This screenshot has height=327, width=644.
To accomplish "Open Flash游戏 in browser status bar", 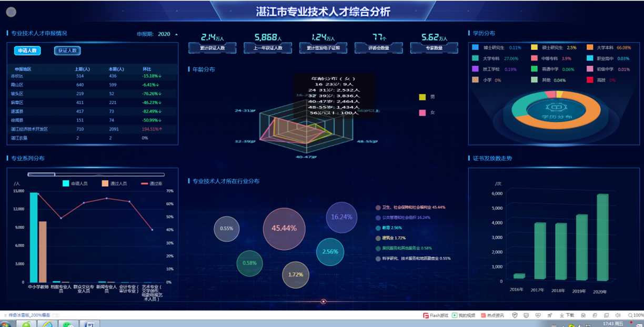I will [x=436, y=315].
